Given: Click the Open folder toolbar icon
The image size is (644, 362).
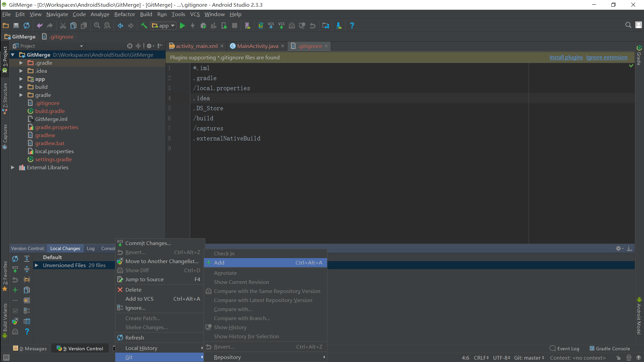Looking at the screenshot, I should click(x=6, y=25).
